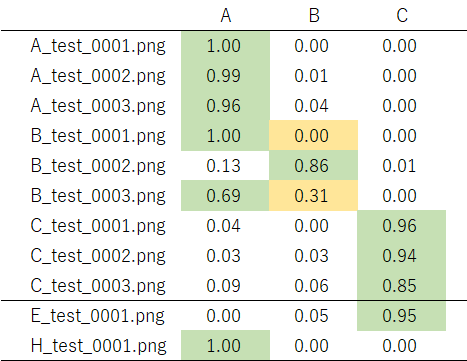The width and height of the screenshot is (467, 361).
Task: Click the green 0.69 cell
Action: tap(225, 195)
